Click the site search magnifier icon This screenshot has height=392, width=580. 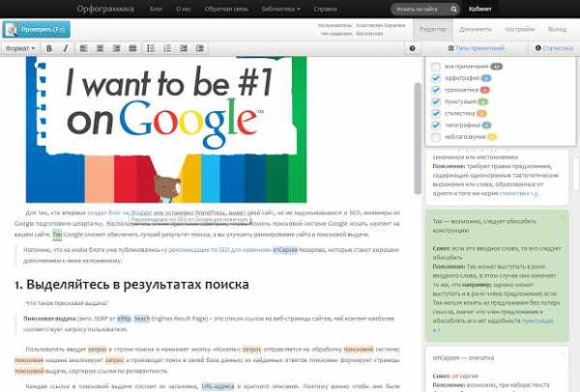tap(453, 8)
